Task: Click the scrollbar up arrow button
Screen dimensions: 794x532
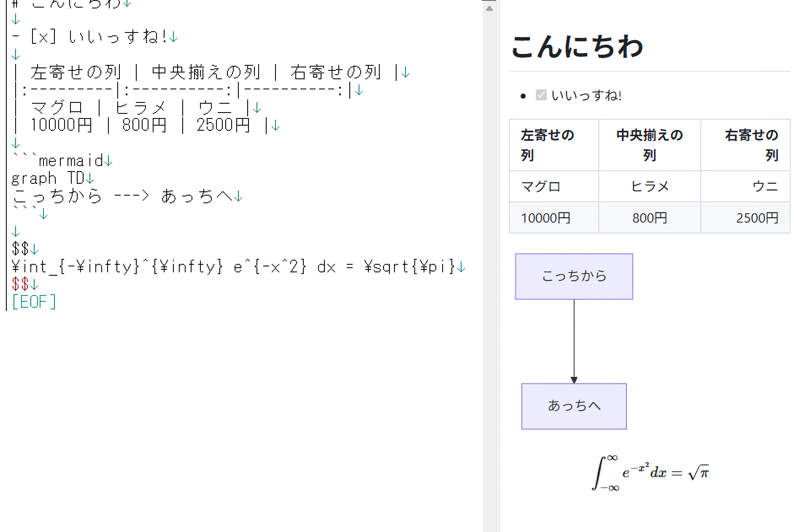Action: [489, 8]
